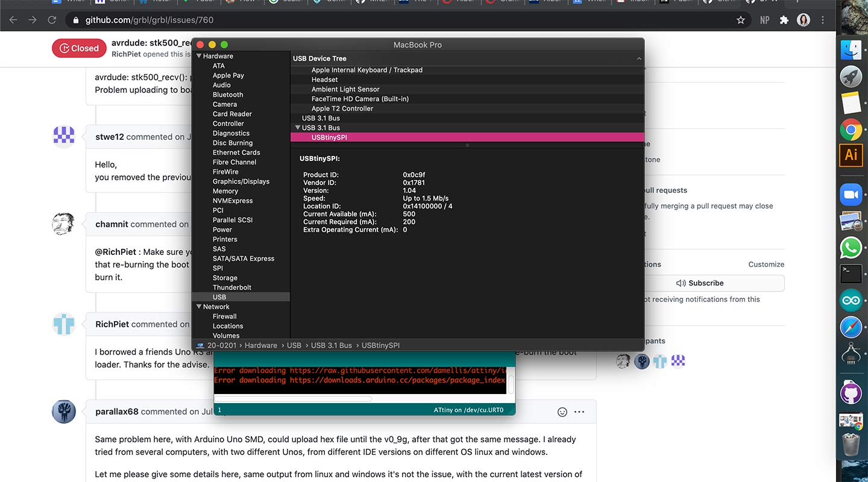Reload the GitHub page
This screenshot has width=868, height=482.
click(52, 20)
